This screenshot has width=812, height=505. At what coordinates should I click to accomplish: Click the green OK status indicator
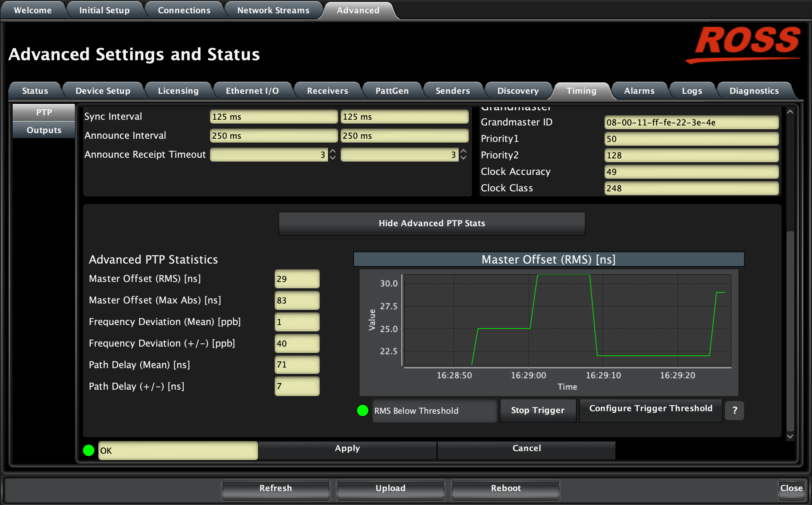[x=88, y=450]
